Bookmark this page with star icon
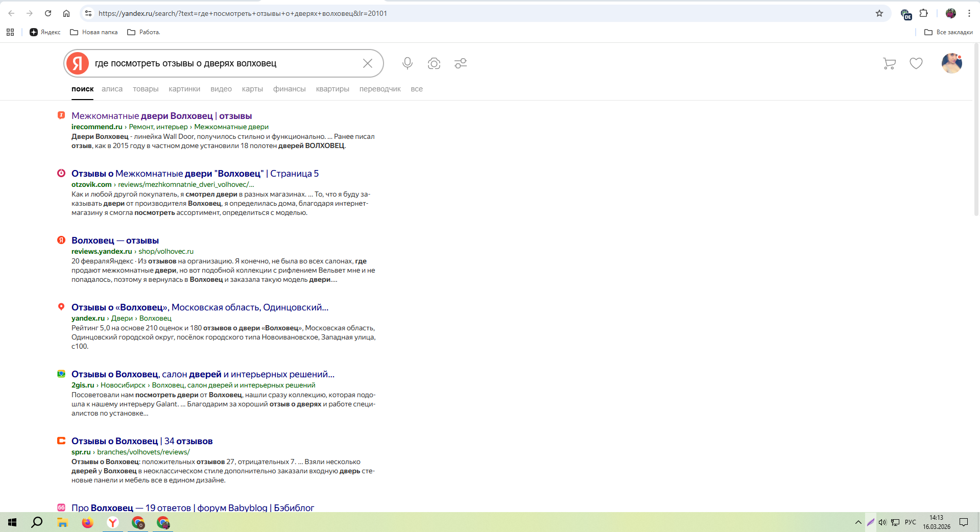The height and width of the screenshot is (532, 980). (879, 13)
